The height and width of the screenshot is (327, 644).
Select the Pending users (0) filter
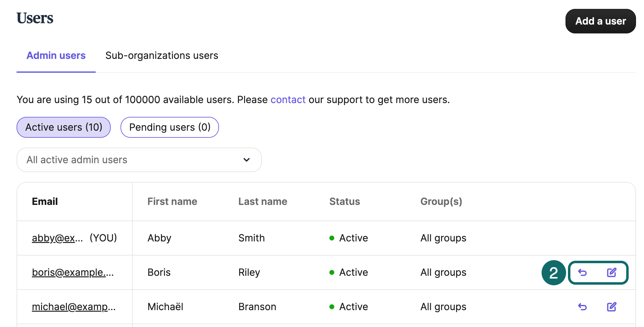pos(170,127)
